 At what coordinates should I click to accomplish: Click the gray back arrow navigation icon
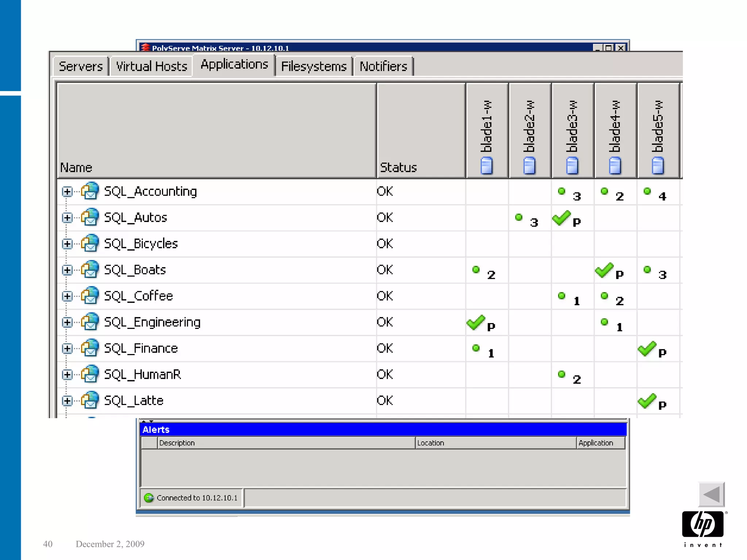point(711,495)
